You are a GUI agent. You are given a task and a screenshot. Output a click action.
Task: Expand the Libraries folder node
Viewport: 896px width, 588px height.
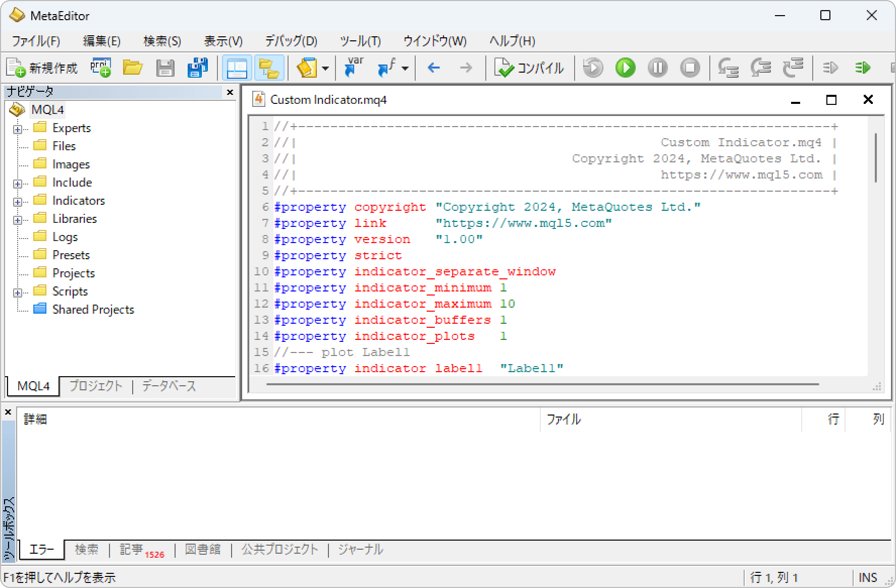point(18,220)
